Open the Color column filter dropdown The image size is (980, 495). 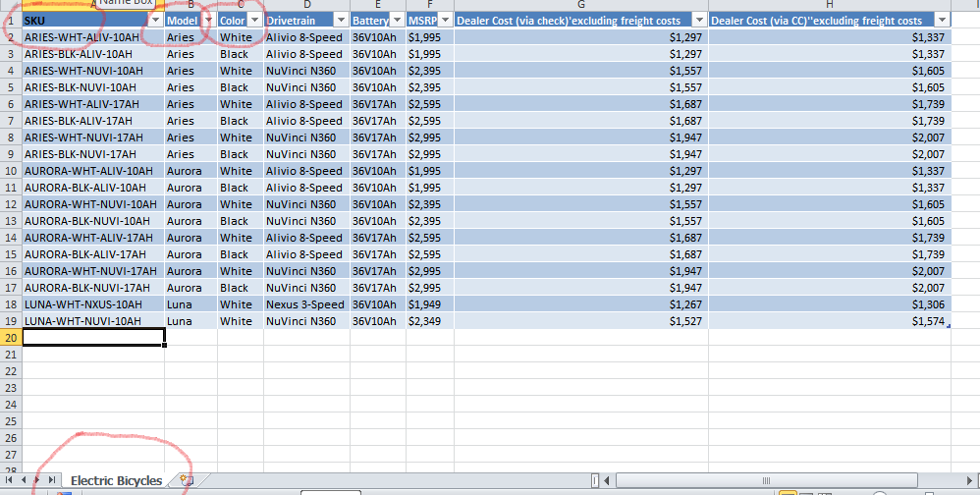[254, 21]
